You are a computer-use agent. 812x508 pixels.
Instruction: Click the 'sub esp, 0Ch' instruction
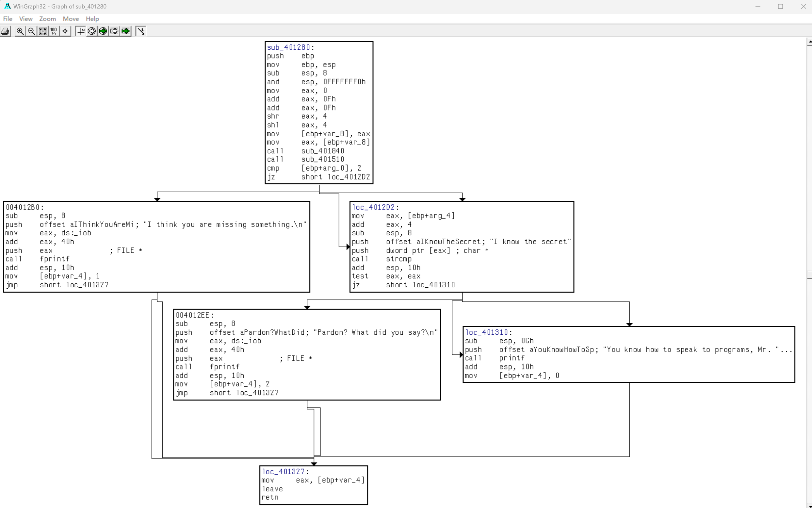[x=499, y=341]
